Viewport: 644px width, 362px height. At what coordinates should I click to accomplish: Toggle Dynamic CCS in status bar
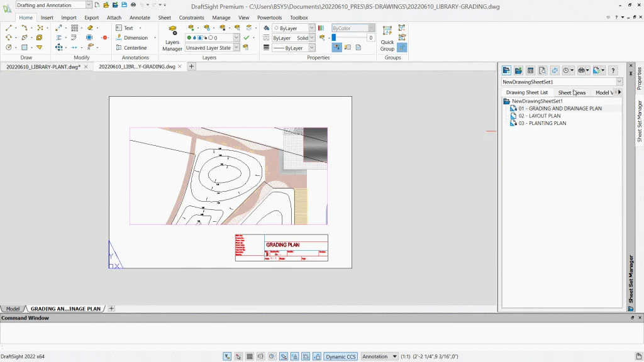tap(340, 356)
